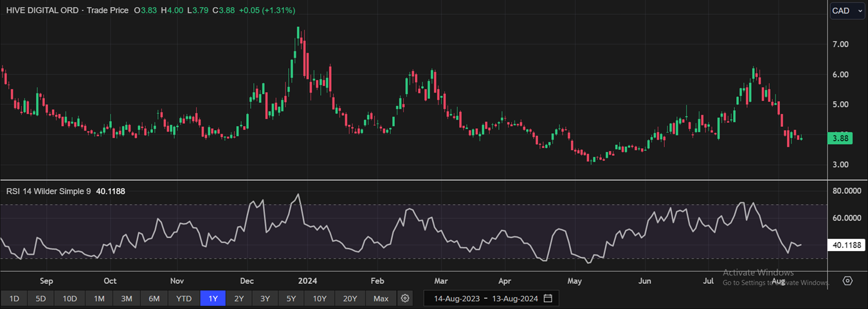Open the CAD currency dropdown
Screen dimensions: 868x309
847,10
